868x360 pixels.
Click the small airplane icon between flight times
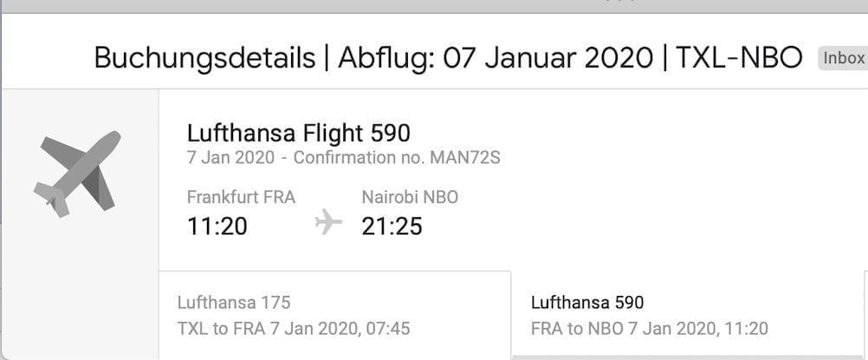pos(328,222)
